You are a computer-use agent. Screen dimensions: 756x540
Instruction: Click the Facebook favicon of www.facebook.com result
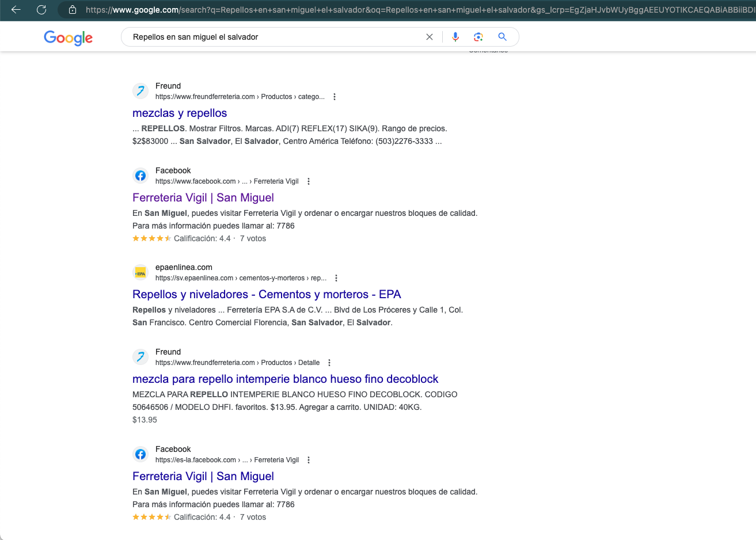point(140,176)
